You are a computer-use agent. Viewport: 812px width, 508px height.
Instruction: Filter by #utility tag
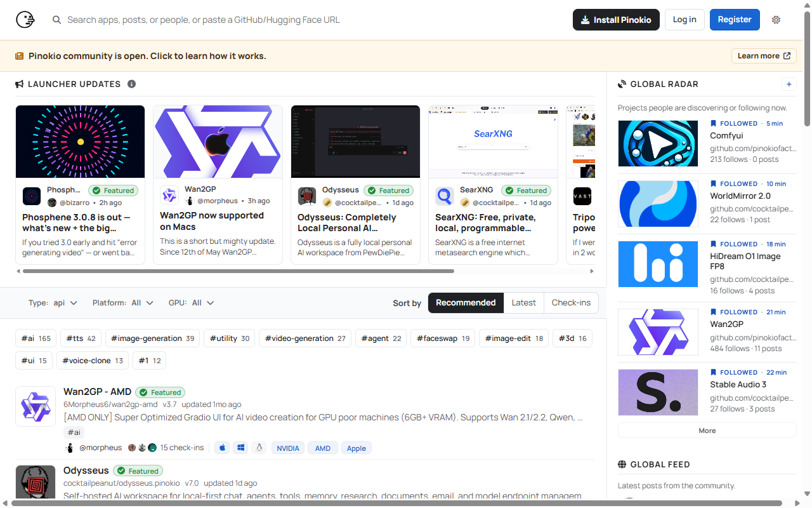click(x=230, y=338)
